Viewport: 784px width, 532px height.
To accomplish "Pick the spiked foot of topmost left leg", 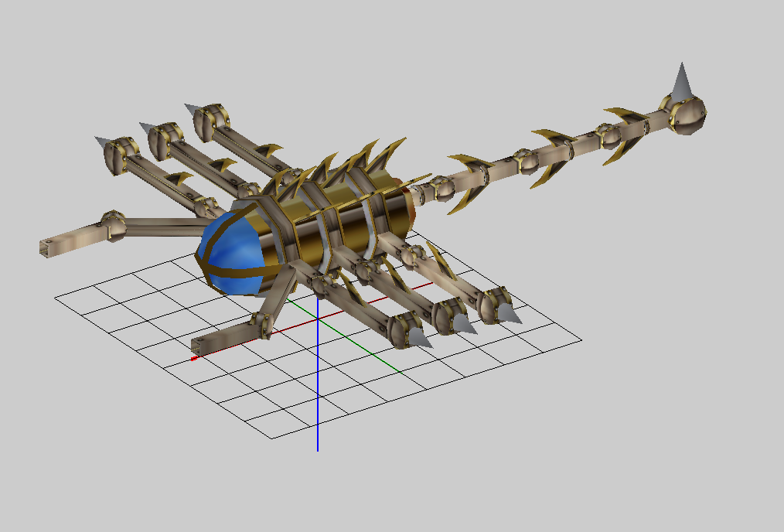I will pyautogui.click(x=207, y=121).
